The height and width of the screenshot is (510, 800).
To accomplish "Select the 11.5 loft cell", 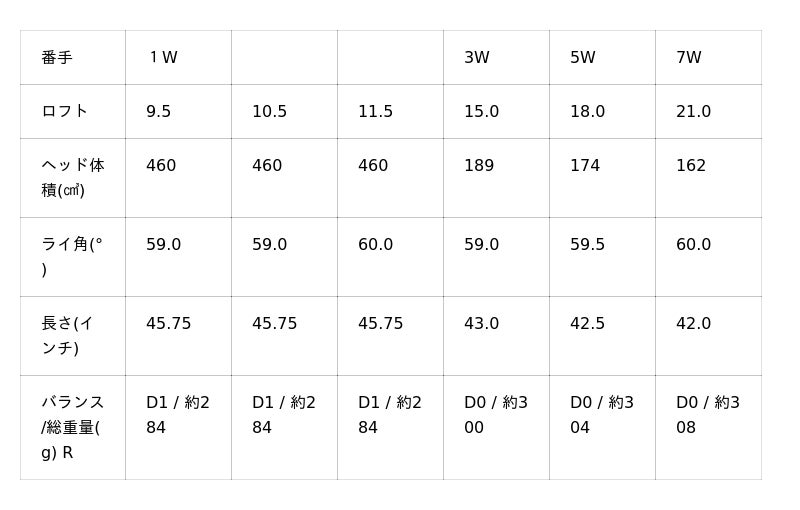I will tap(376, 112).
